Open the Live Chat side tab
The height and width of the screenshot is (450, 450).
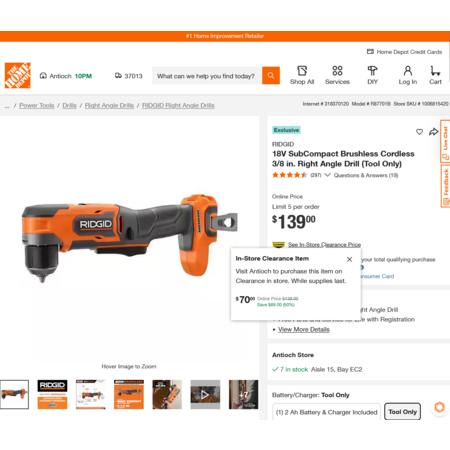(x=445, y=141)
